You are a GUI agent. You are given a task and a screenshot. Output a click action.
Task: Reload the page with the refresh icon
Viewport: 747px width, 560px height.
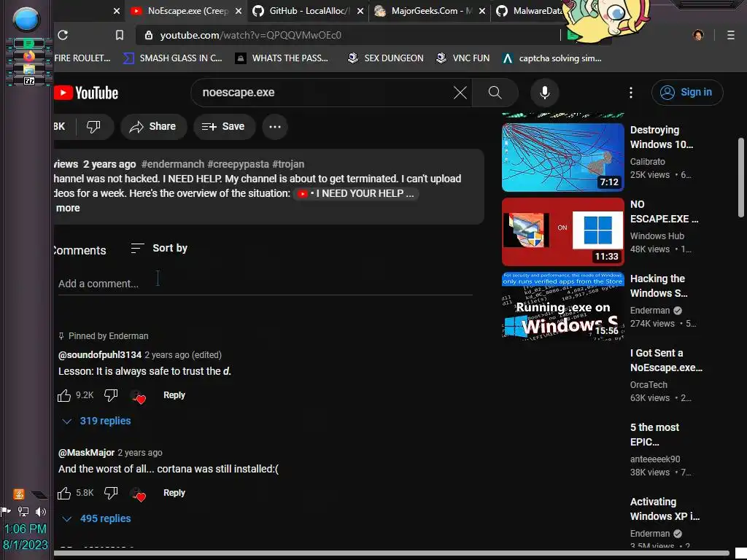pos(63,35)
